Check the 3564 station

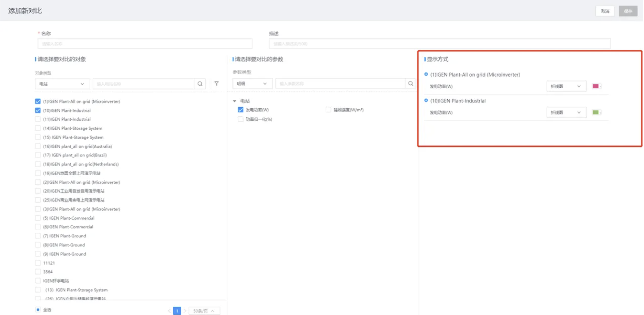click(x=38, y=272)
